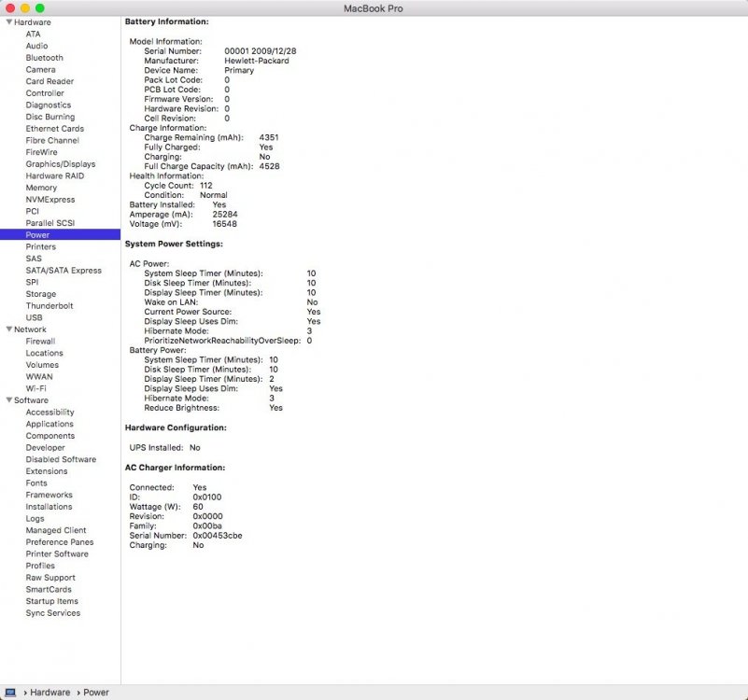Show Storage information
748x700 pixels.
(x=40, y=294)
